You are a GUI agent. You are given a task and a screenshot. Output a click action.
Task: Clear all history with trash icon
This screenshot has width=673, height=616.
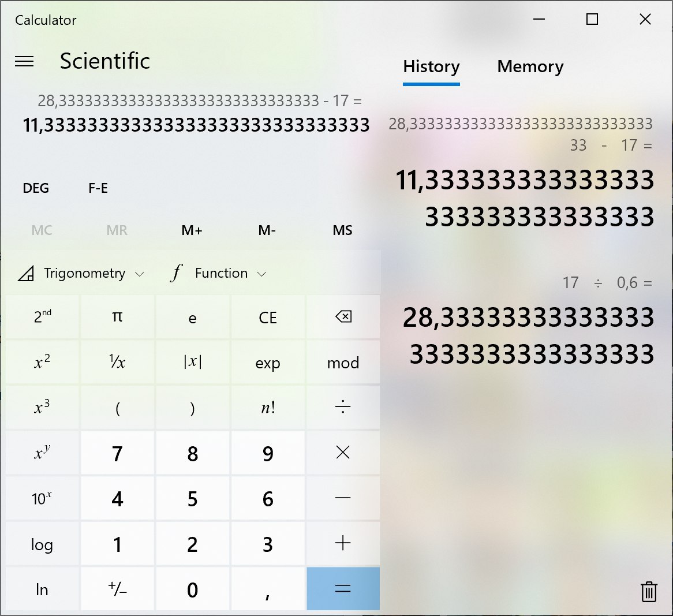(x=649, y=592)
